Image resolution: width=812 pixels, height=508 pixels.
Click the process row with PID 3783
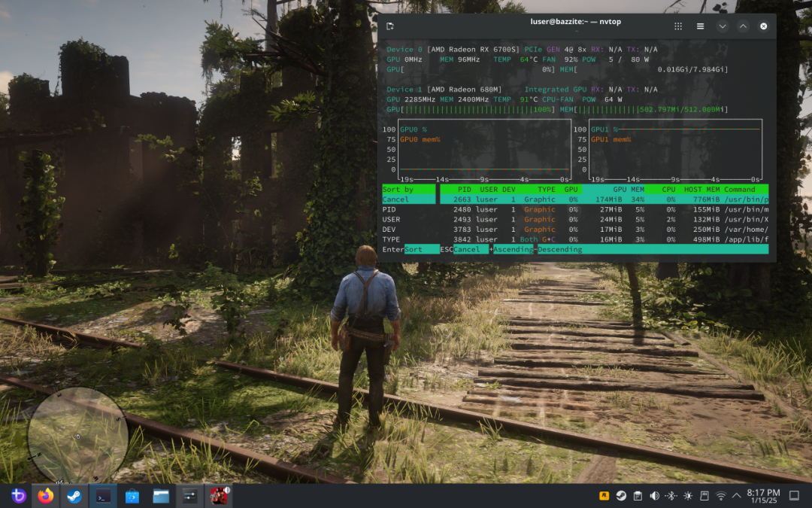[604, 229]
